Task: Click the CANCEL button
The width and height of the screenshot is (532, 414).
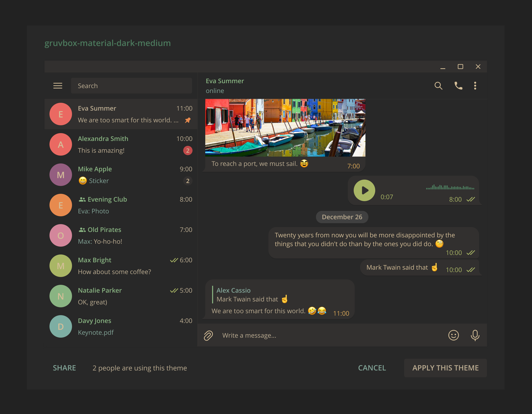Action: click(372, 368)
